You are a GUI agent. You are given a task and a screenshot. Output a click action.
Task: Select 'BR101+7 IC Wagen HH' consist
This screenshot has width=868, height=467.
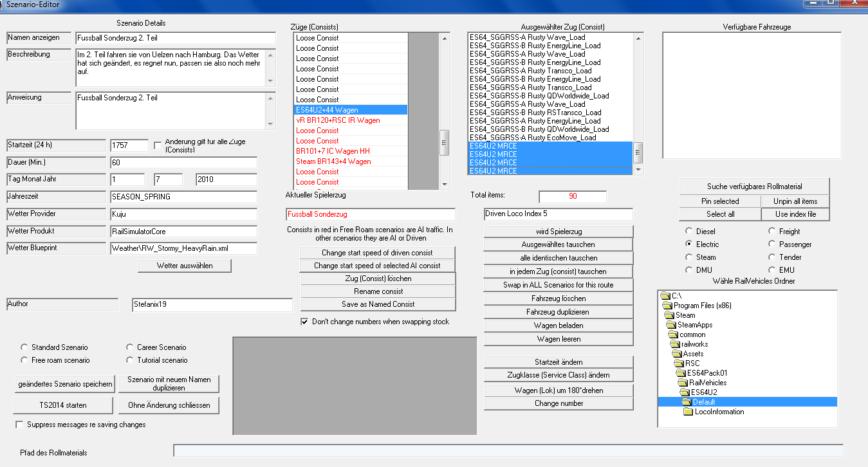pos(333,151)
